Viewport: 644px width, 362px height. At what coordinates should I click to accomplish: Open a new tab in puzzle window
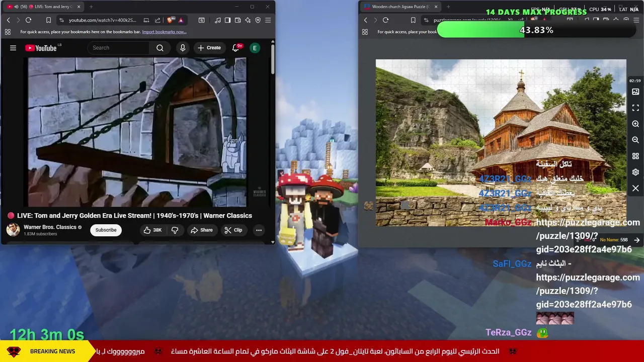[448, 7]
